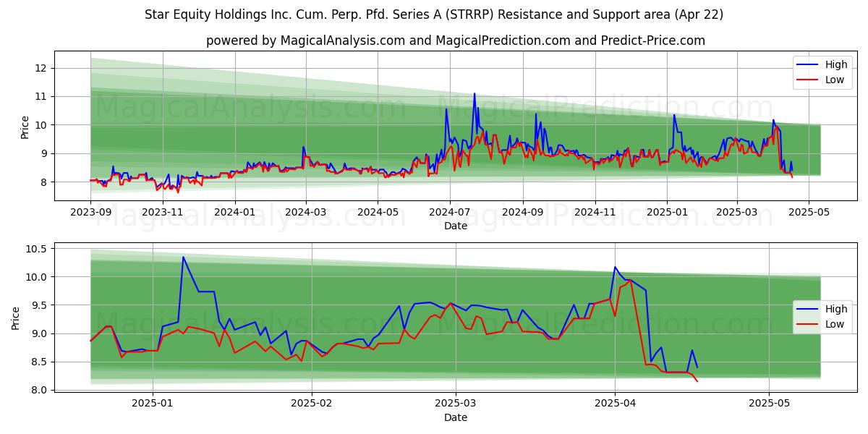Click the January 2025 High peak in lower chart
The image size is (868, 434).
[x=183, y=257]
